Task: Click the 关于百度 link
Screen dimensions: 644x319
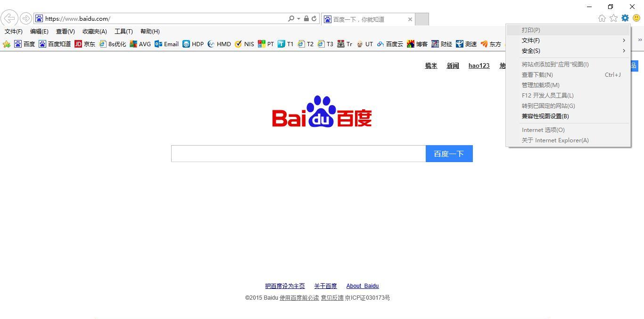Action: (325, 286)
